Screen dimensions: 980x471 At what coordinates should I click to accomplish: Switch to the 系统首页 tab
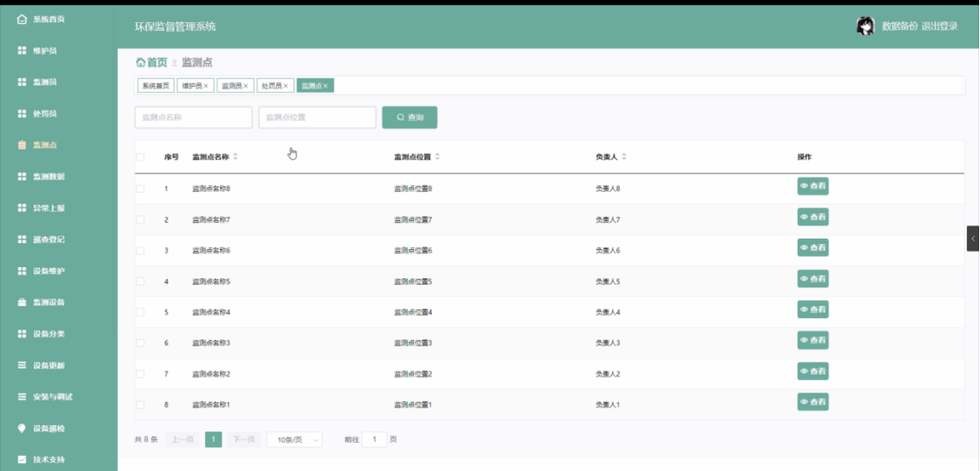coord(156,87)
